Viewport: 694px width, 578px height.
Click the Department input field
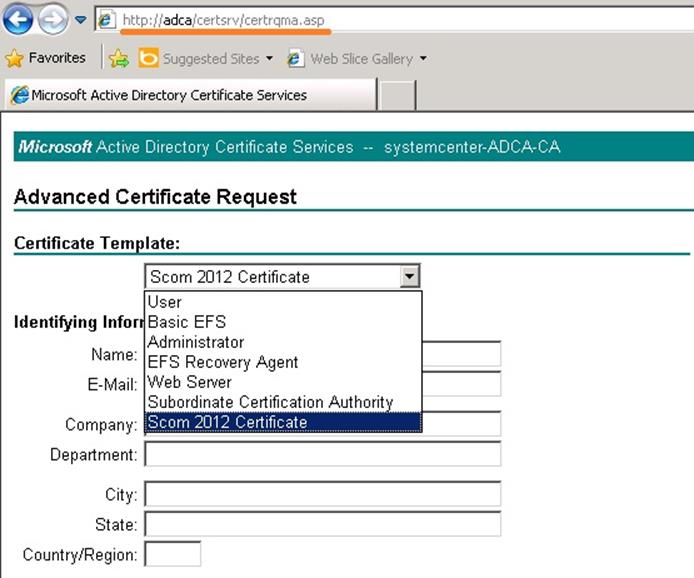323,454
